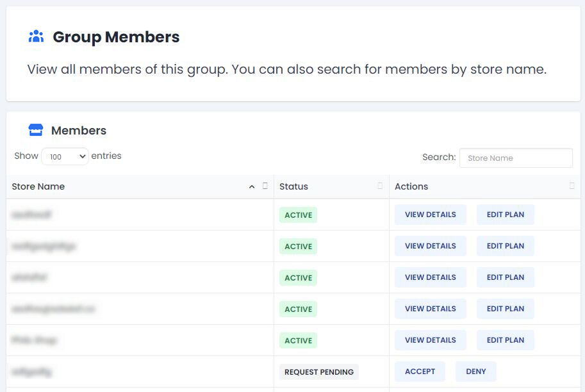Click the Store Name ascending sort arrow
The image size is (585, 392).
point(252,186)
